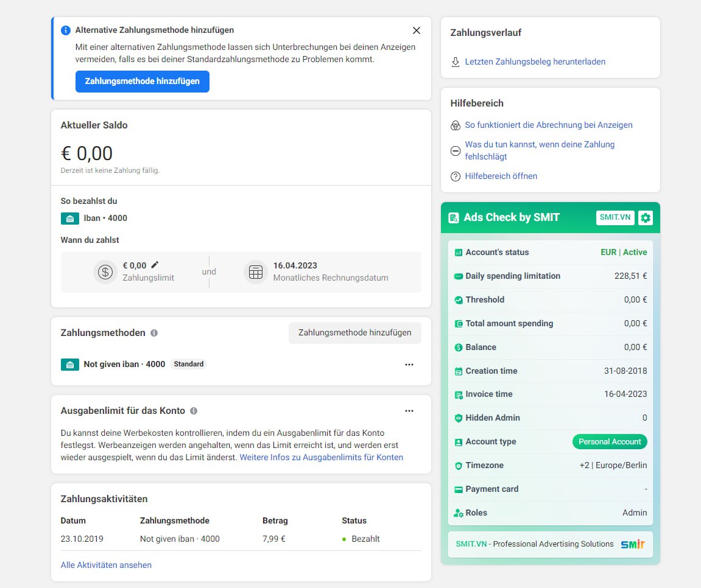Open Weitere Infos zu Ausgabenlimits für Konten
Image resolution: width=701 pixels, height=588 pixels.
click(321, 458)
